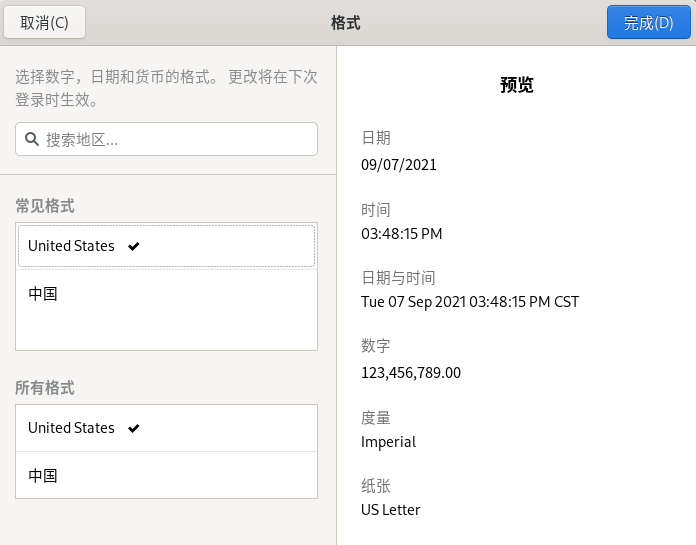The image size is (696, 545).
Task: Choose 中国 in the 常见格式 list
Action: (x=43, y=294)
